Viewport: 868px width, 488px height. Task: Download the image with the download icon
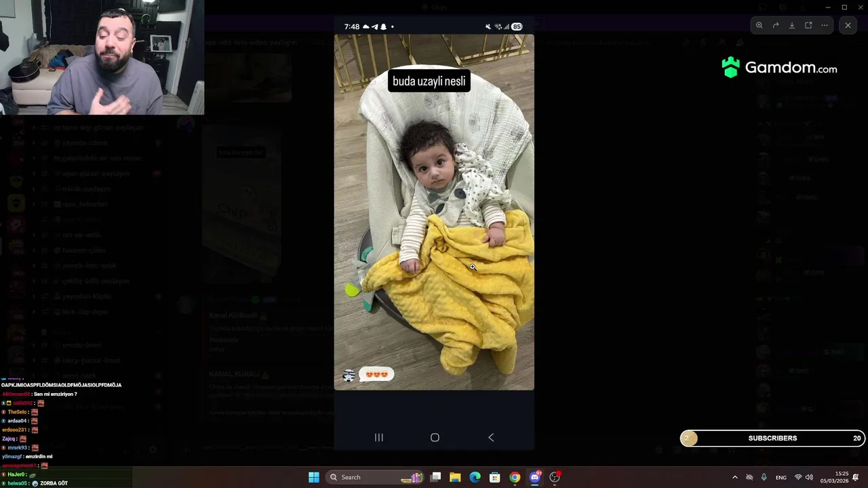[x=792, y=25]
